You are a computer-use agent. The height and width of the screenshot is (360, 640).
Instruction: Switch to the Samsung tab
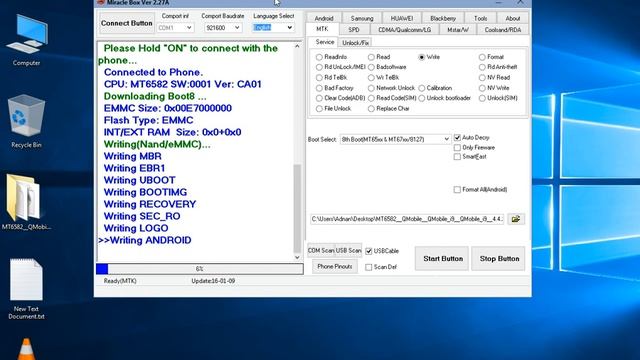click(362, 18)
